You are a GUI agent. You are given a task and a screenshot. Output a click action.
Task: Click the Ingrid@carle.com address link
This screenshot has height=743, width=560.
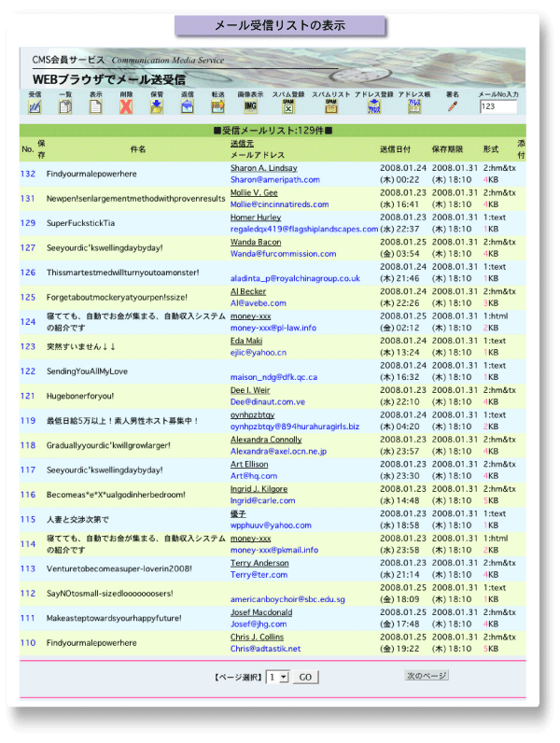(263, 501)
